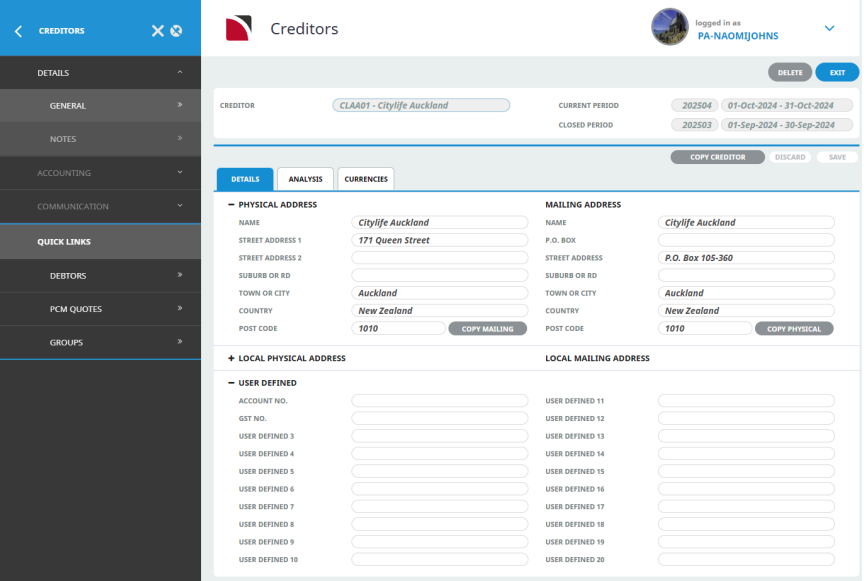Click the circled X icon in sidebar header

coord(176,31)
